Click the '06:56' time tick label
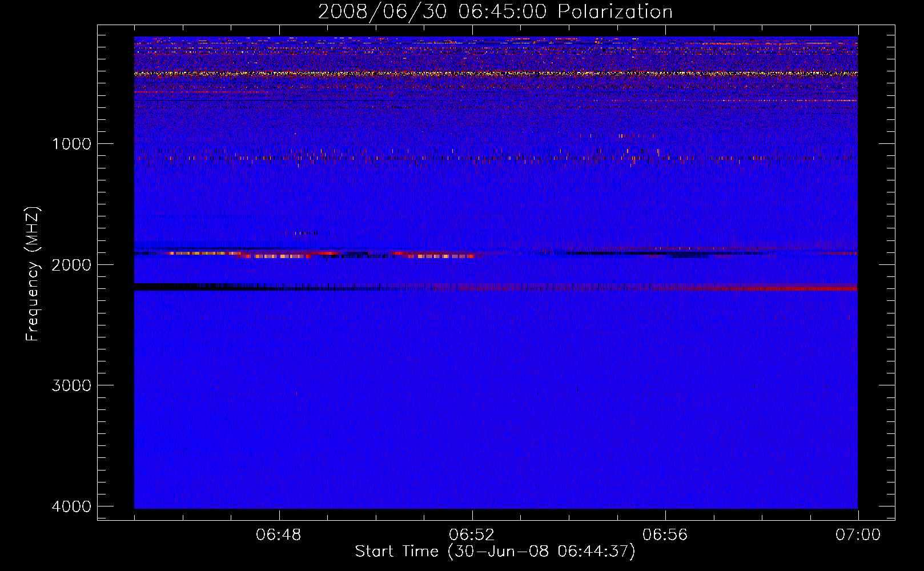This screenshot has height=571, width=924. pyautogui.click(x=665, y=535)
